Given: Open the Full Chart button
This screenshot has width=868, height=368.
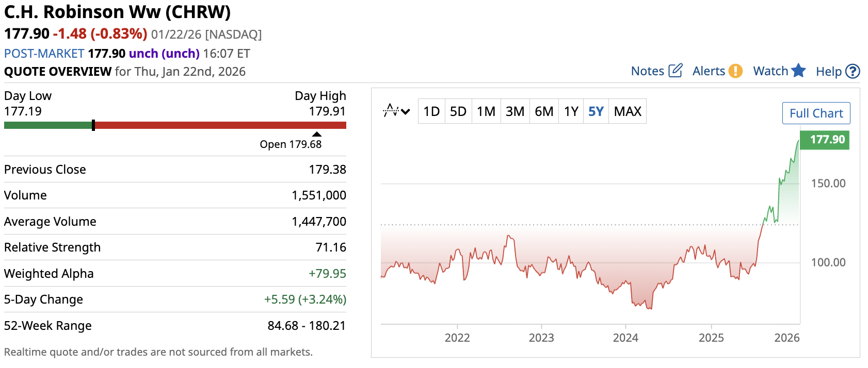Looking at the screenshot, I should 816,113.
